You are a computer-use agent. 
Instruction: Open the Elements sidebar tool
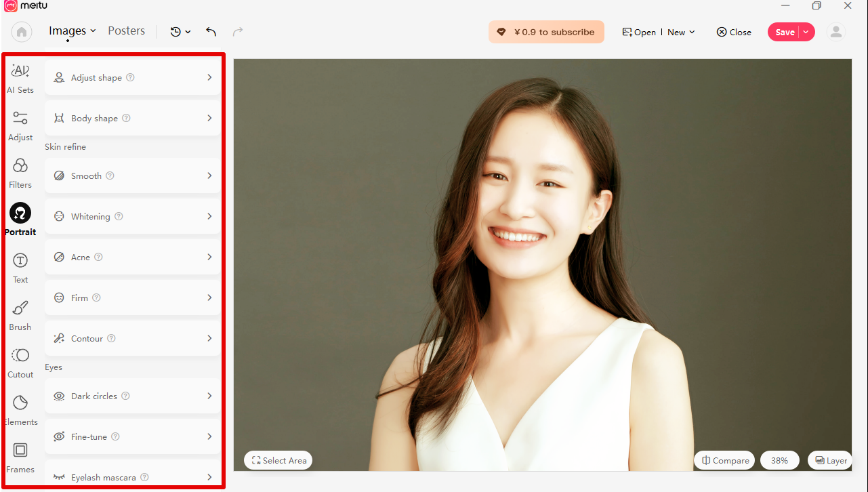click(20, 411)
